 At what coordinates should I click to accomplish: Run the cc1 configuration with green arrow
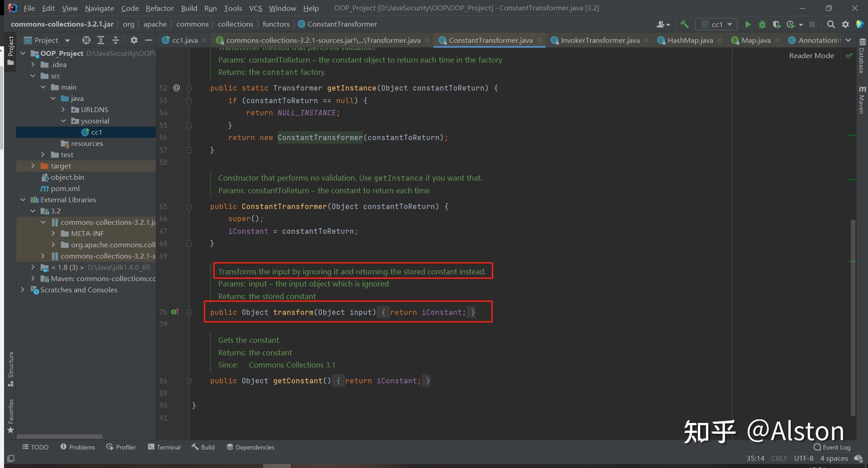pos(748,24)
